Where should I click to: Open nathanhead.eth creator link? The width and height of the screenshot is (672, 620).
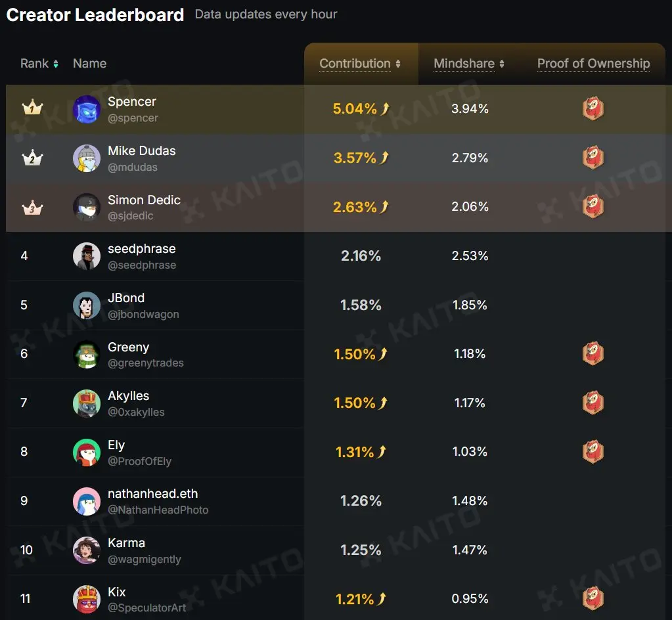(152, 494)
